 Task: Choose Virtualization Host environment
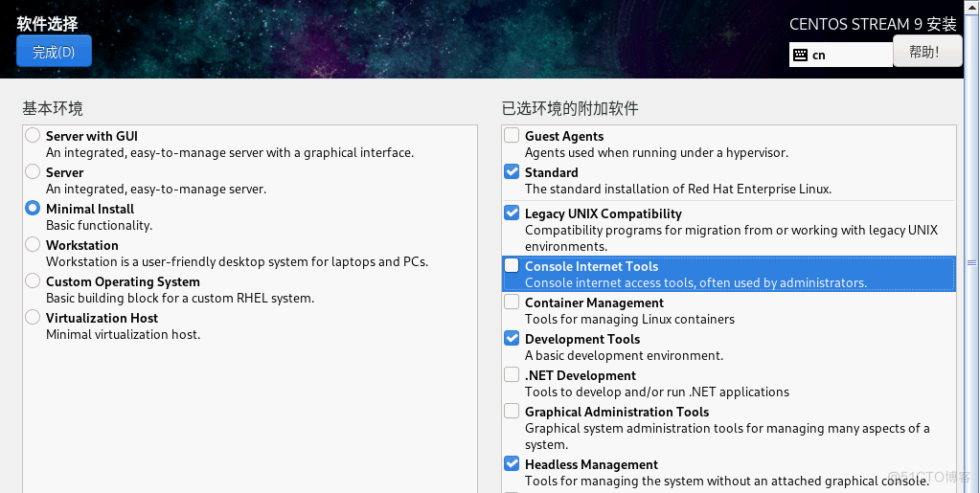(33, 318)
